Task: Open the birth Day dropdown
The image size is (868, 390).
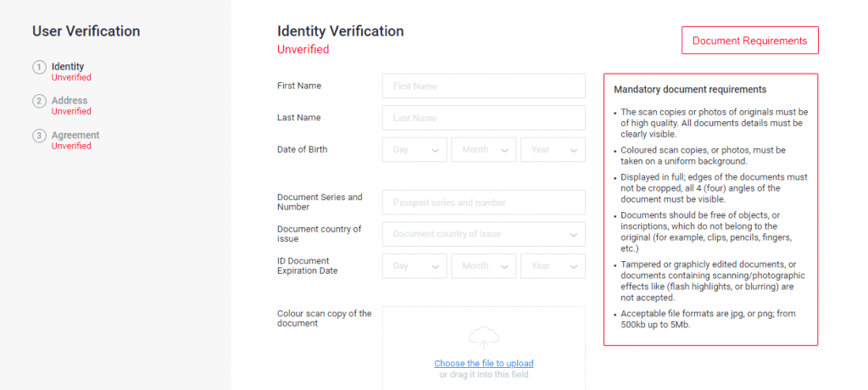Action: [x=415, y=150]
